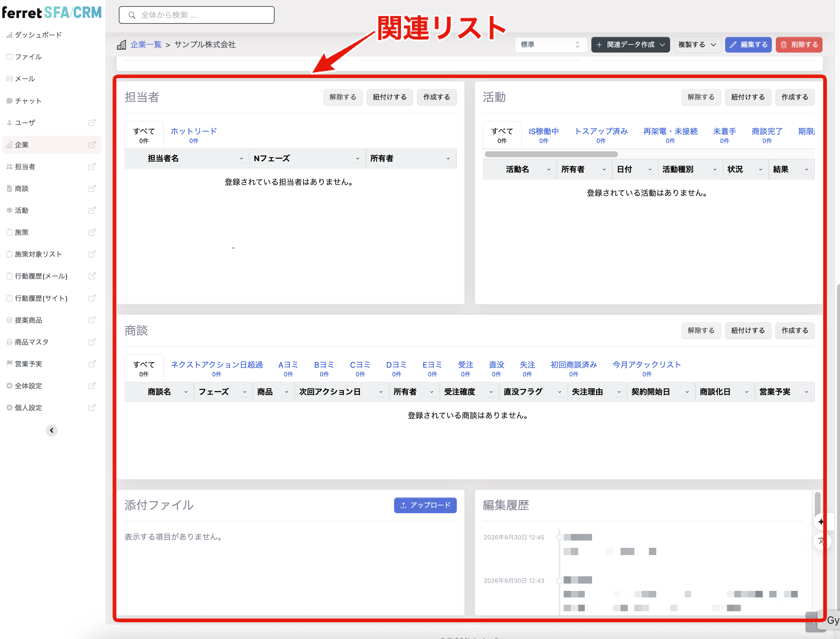Click 紐付けする in the 商談 panel
This screenshot has height=639, width=840.
(x=748, y=330)
